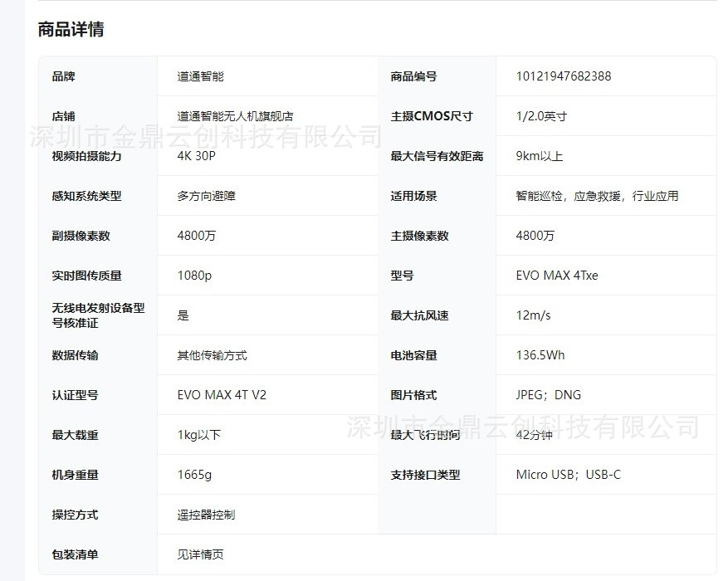Select the 主摄CMOS尺寸 label
728x581 pixels.
click(x=432, y=116)
